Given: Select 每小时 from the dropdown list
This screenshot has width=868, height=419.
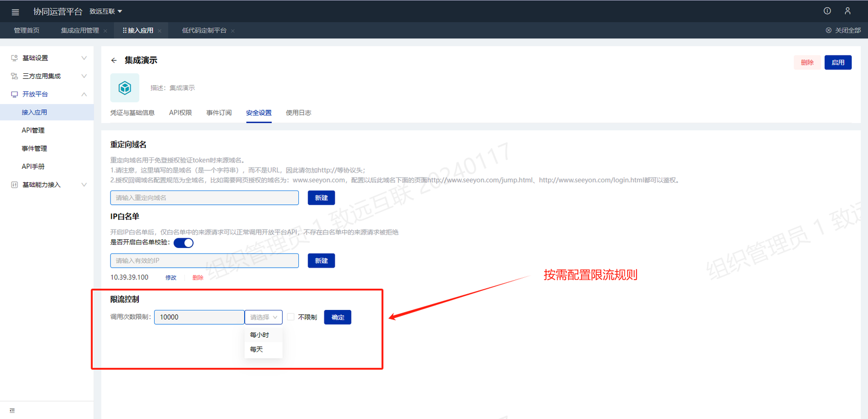Looking at the screenshot, I should [x=264, y=335].
